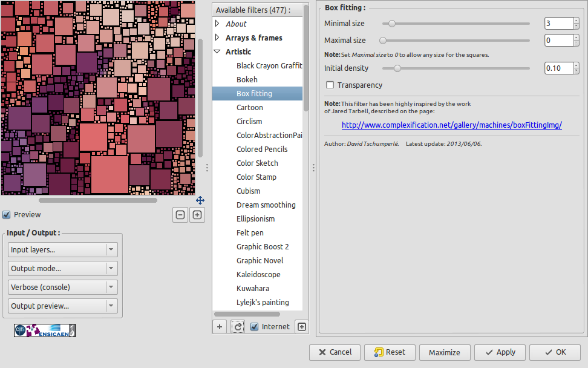Open the Input layers dropdown
Viewport: 588px width, 368px height.
coord(63,250)
